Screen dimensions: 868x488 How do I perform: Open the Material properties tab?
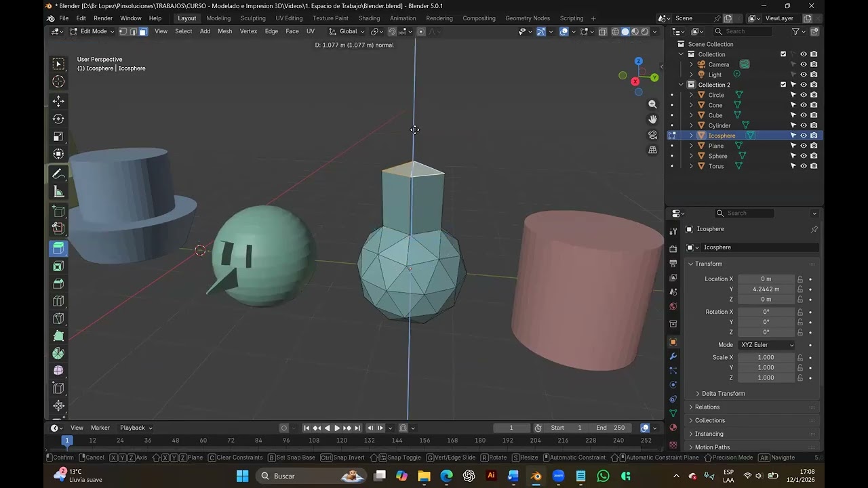[x=673, y=428]
